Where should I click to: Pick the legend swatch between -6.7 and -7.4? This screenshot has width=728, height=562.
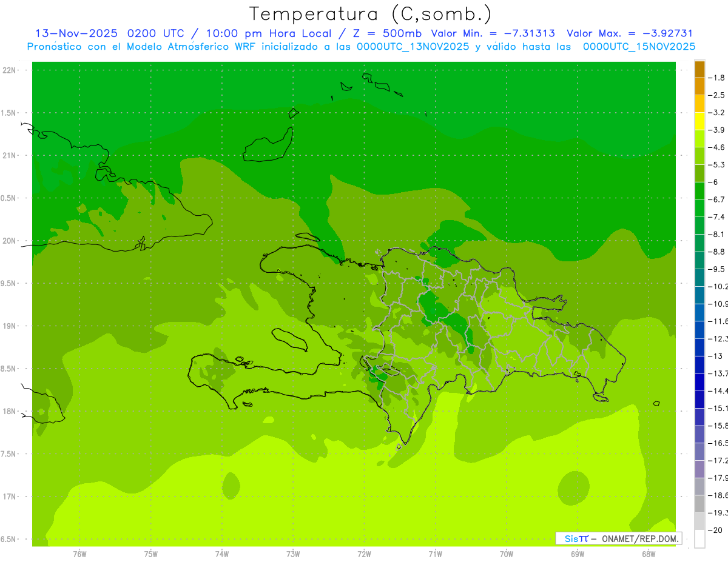coord(699,208)
